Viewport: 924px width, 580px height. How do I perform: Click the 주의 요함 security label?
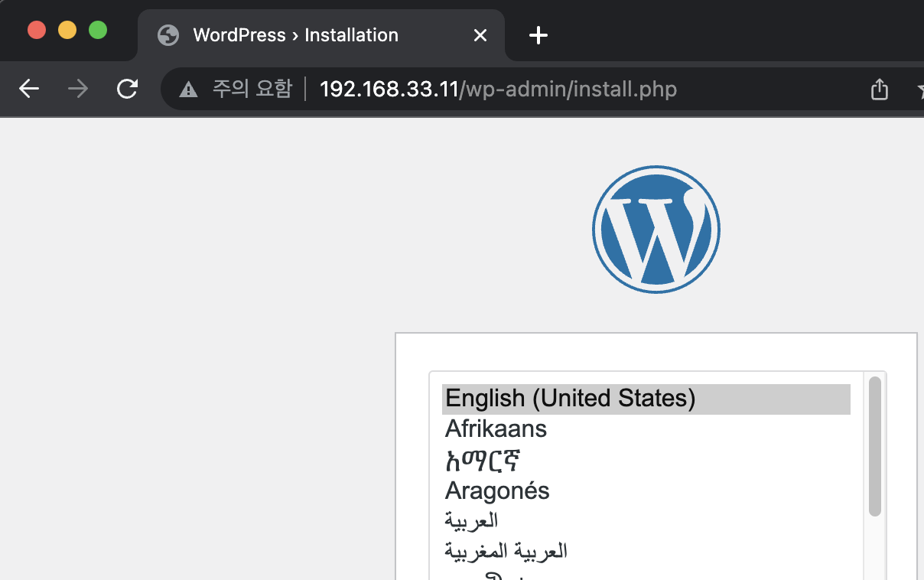point(252,89)
